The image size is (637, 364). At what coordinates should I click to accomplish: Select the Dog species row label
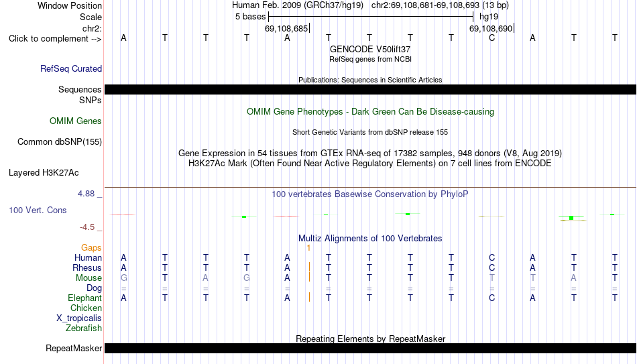pos(95,288)
